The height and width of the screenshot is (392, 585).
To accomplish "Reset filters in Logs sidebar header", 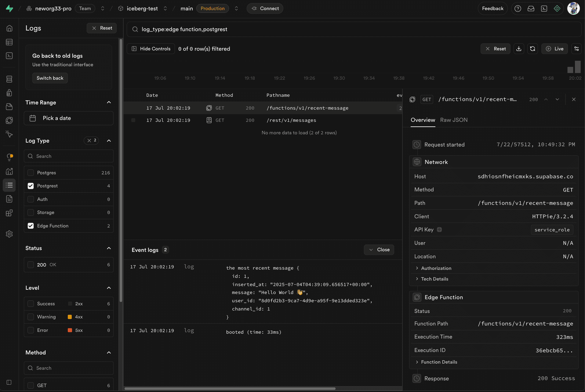I will click(x=102, y=28).
